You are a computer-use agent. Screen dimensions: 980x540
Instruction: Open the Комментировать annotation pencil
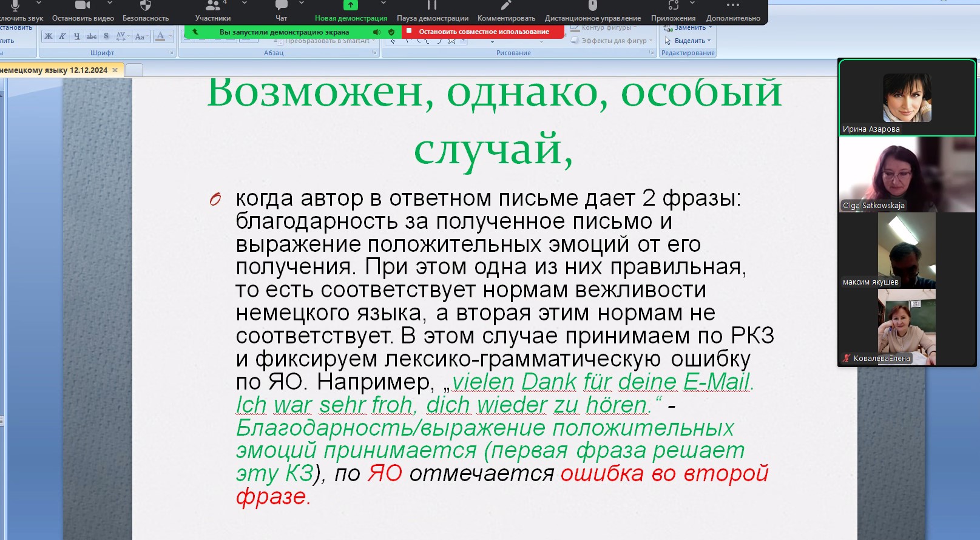pos(506,6)
